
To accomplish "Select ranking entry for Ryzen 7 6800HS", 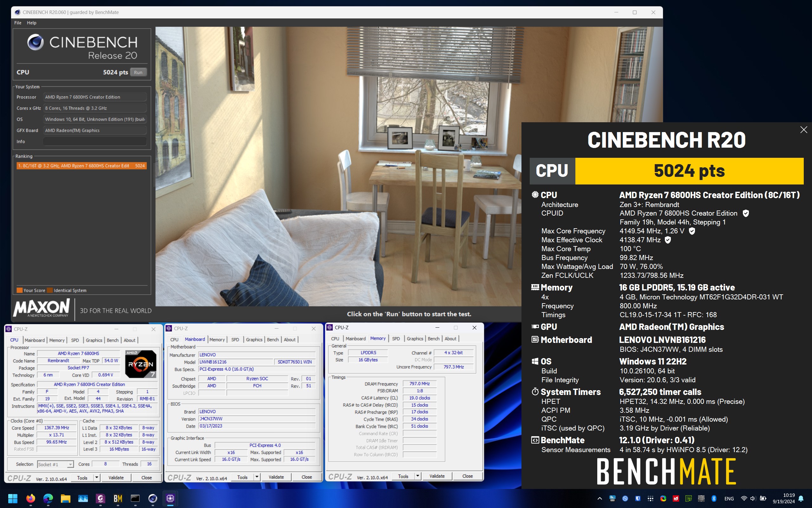I will [x=82, y=166].
